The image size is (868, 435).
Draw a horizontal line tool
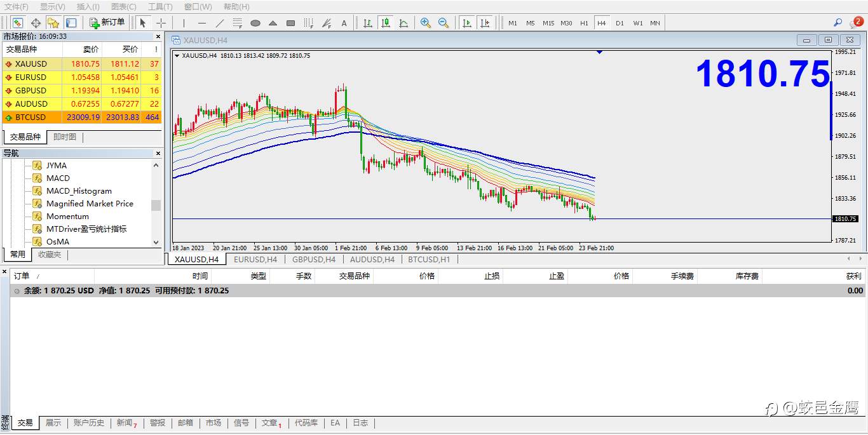tap(201, 23)
